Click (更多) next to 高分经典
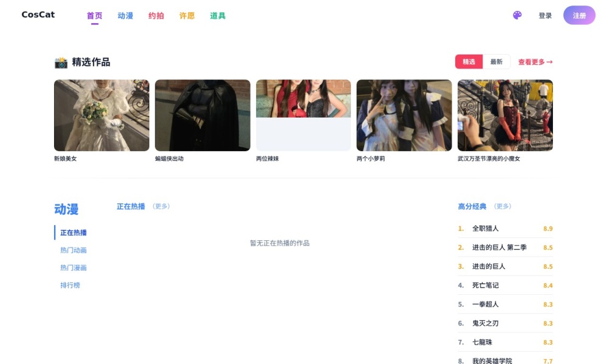The image size is (607, 364). (503, 206)
